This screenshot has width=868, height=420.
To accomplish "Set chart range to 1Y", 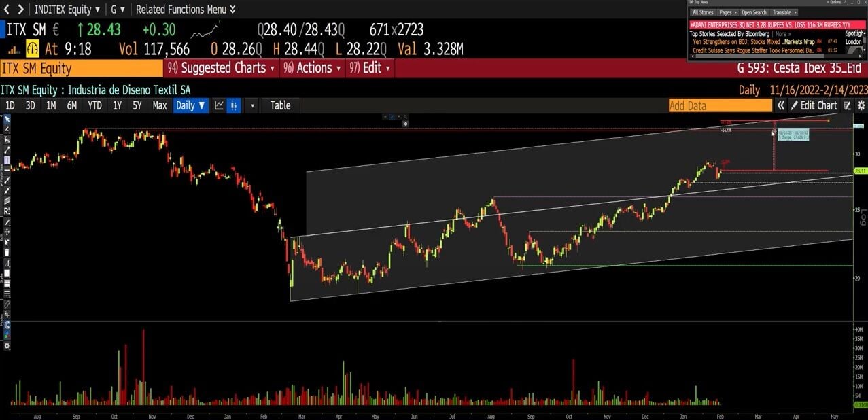I will coord(117,105).
